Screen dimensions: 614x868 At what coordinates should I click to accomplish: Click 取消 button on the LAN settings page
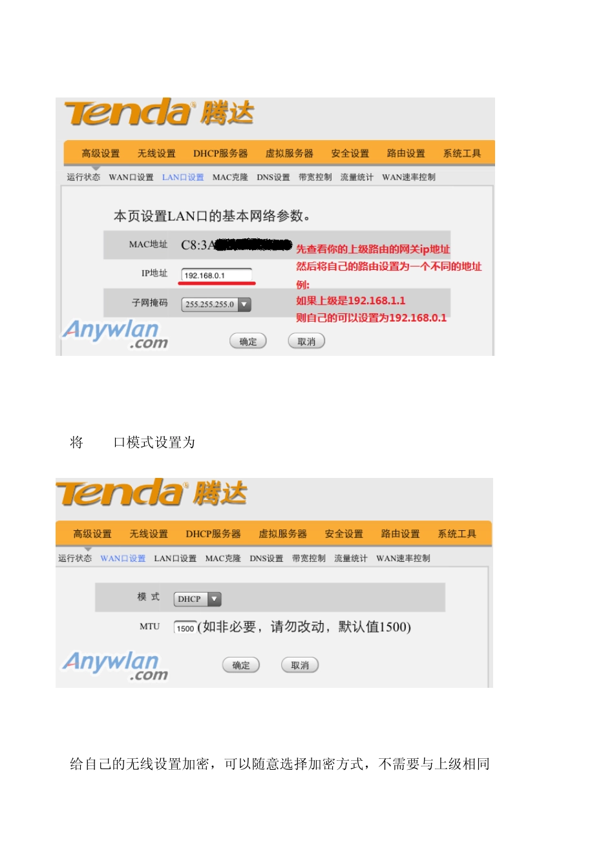click(x=306, y=341)
